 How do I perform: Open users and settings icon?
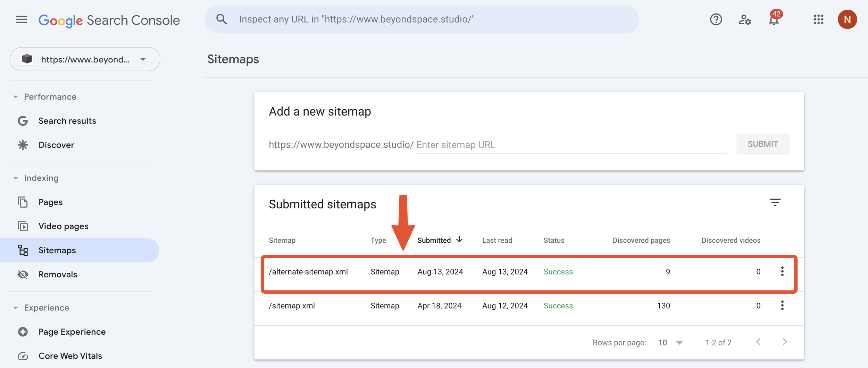click(x=745, y=19)
